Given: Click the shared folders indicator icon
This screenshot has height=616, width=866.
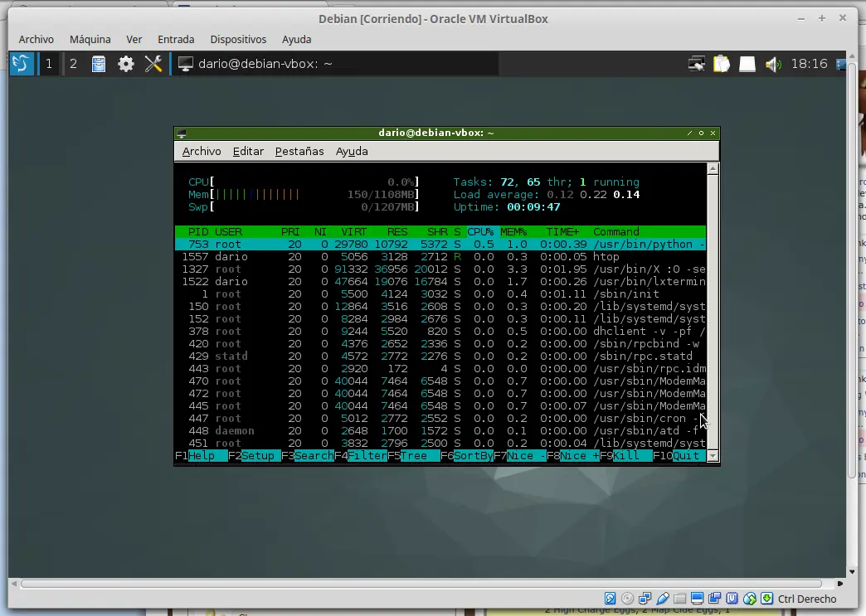Looking at the screenshot, I should tap(680, 599).
